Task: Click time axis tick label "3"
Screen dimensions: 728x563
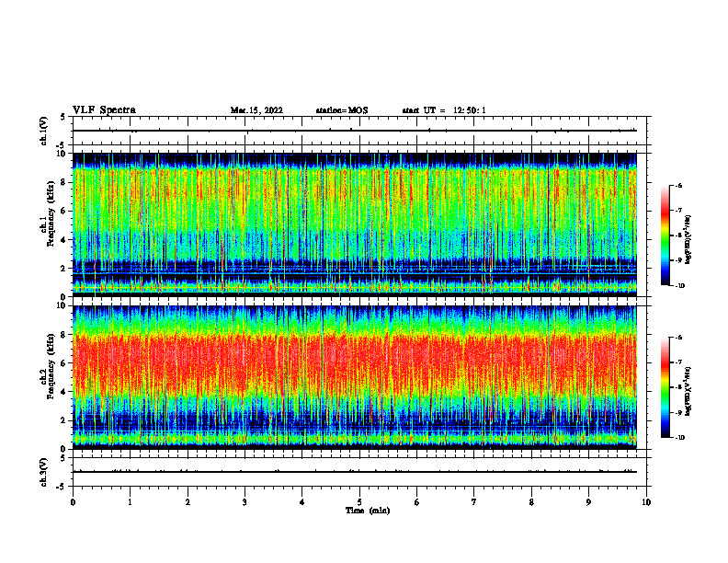Action: [245, 502]
